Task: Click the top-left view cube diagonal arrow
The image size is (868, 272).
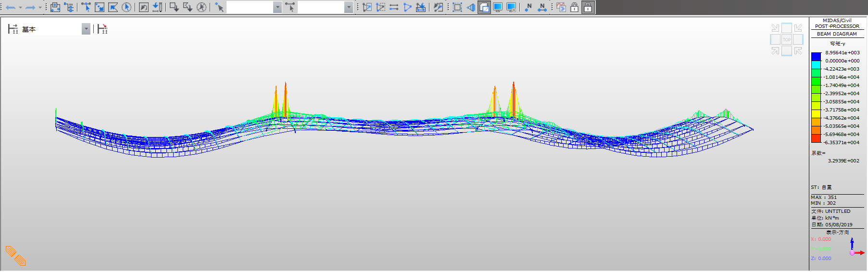Action: pos(775,28)
